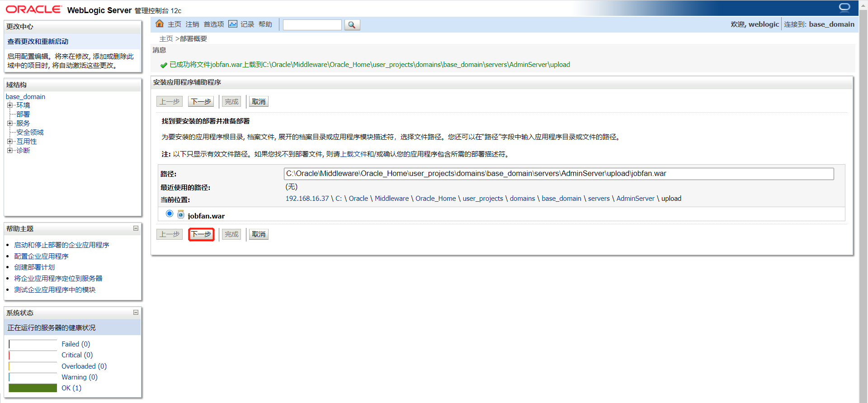Click the 上载文件 link in the note
Screen dimensions: 868x403
pyautogui.click(x=354, y=154)
